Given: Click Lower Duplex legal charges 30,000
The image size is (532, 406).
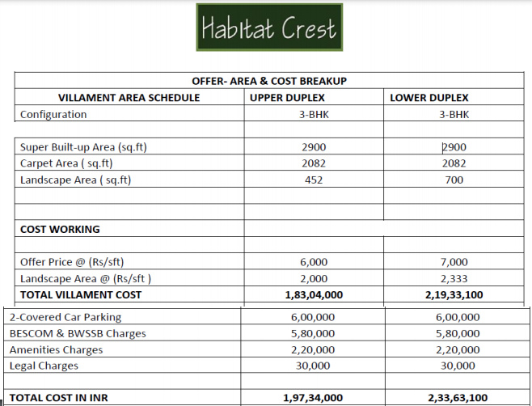Looking at the screenshot, I should (x=458, y=366).
